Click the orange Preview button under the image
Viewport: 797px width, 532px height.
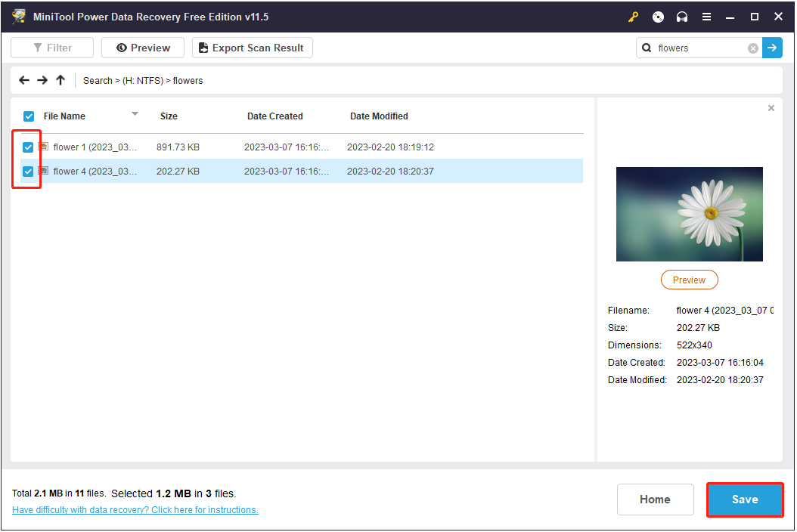689,280
